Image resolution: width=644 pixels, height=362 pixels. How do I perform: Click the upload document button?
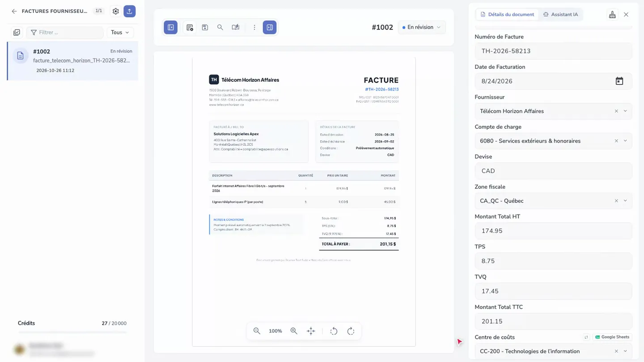[x=130, y=11]
